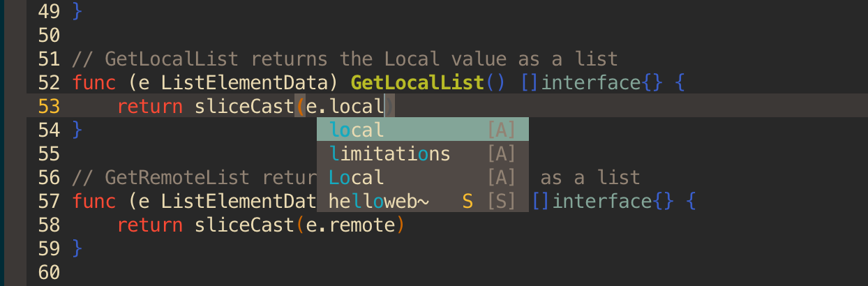Click line number 53 in the gutter
868x286 pixels.
(49, 106)
